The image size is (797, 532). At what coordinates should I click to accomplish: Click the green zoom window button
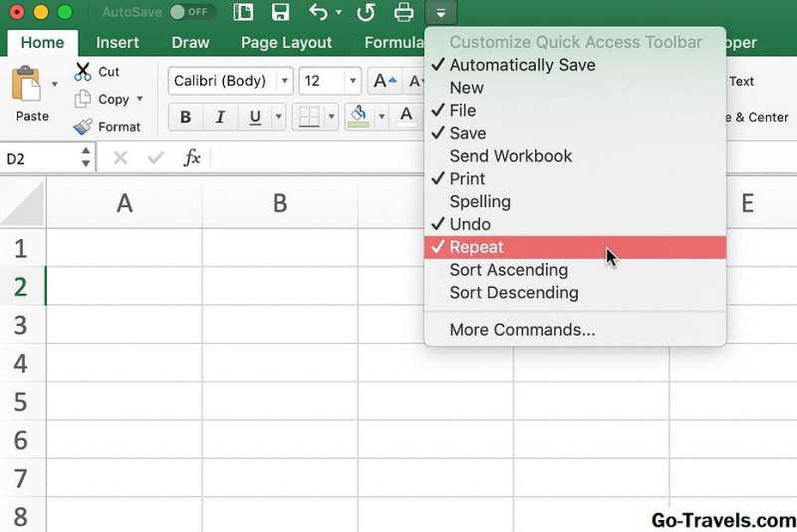coord(65,12)
